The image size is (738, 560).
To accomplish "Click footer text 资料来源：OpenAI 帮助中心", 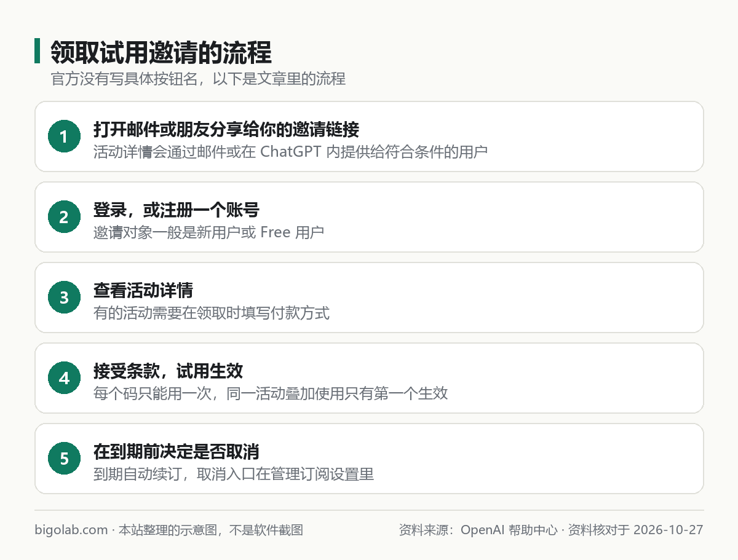I will (x=478, y=530).
